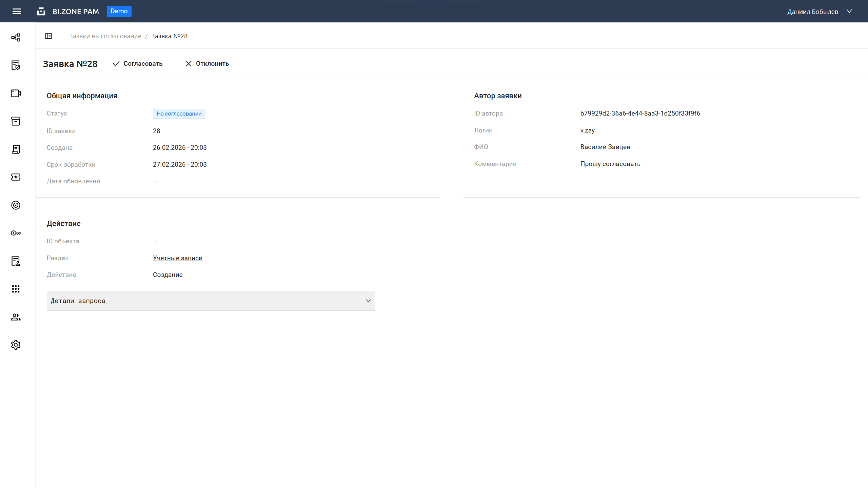Expand the Детали запроса section

211,301
